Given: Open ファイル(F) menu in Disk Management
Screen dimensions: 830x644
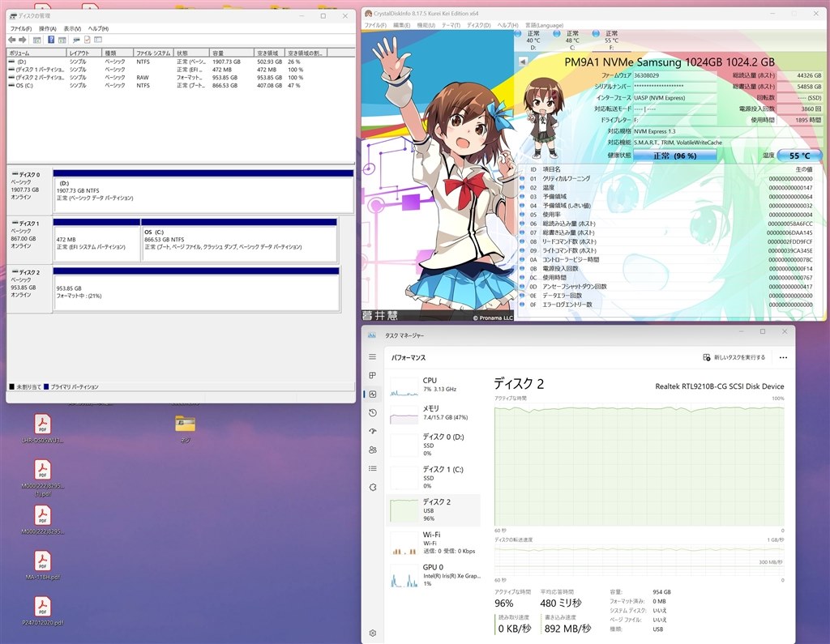Looking at the screenshot, I should tap(21, 28).
